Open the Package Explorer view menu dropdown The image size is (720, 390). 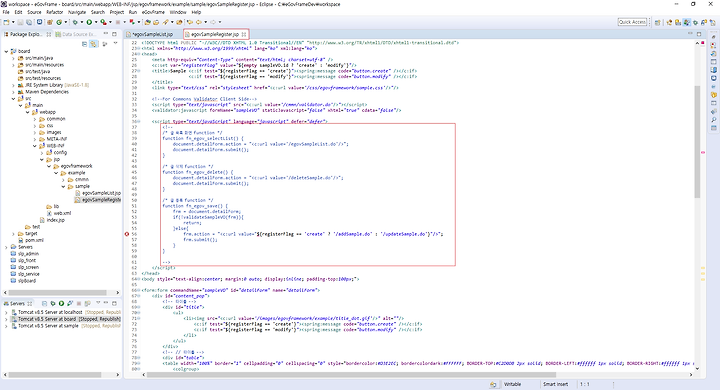115,44
